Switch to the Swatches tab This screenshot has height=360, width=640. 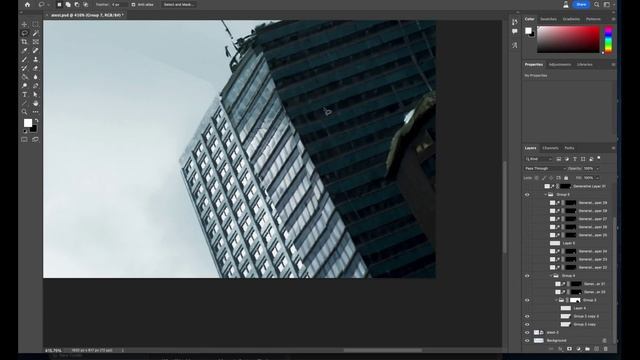(x=549, y=19)
